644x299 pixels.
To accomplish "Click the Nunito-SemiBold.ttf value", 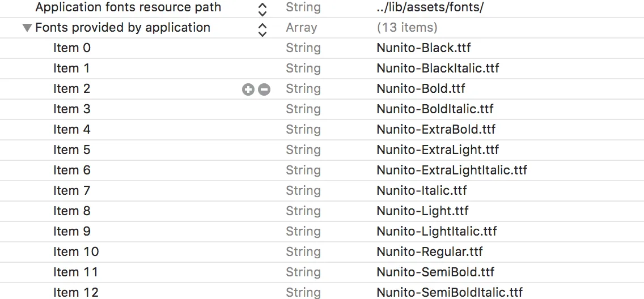I will point(435,272).
